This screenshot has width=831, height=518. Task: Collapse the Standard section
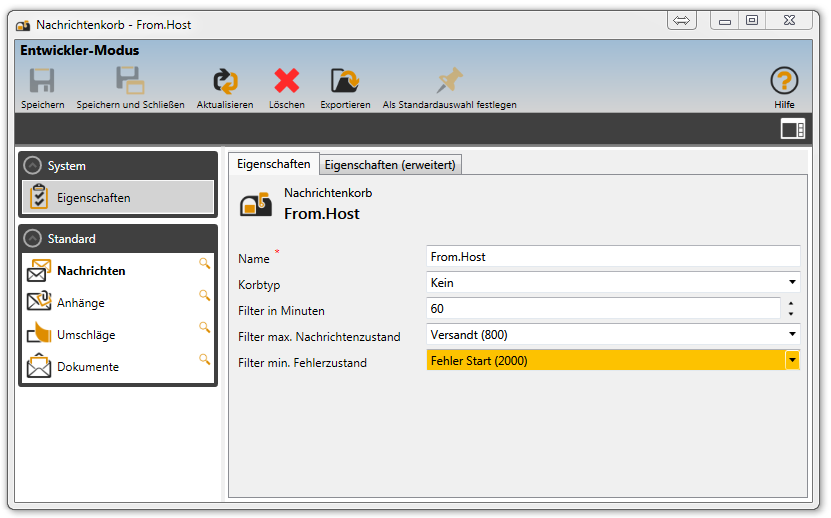33,239
